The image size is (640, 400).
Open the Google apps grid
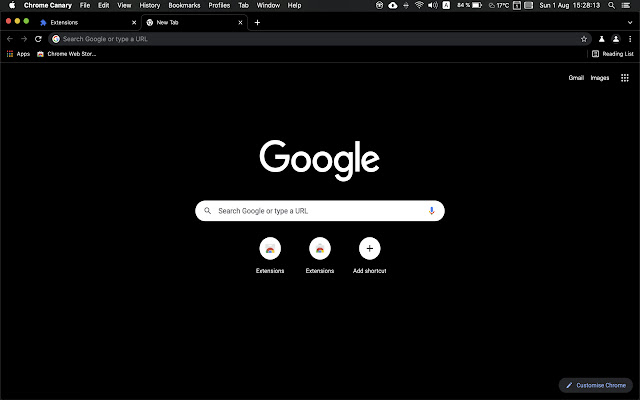coord(624,78)
